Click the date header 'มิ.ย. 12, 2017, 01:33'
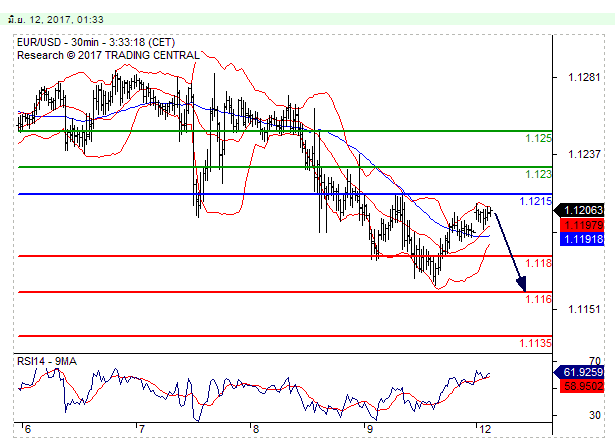Image resolution: width=615 pixels, height=448 pixels. pos(56,19)
